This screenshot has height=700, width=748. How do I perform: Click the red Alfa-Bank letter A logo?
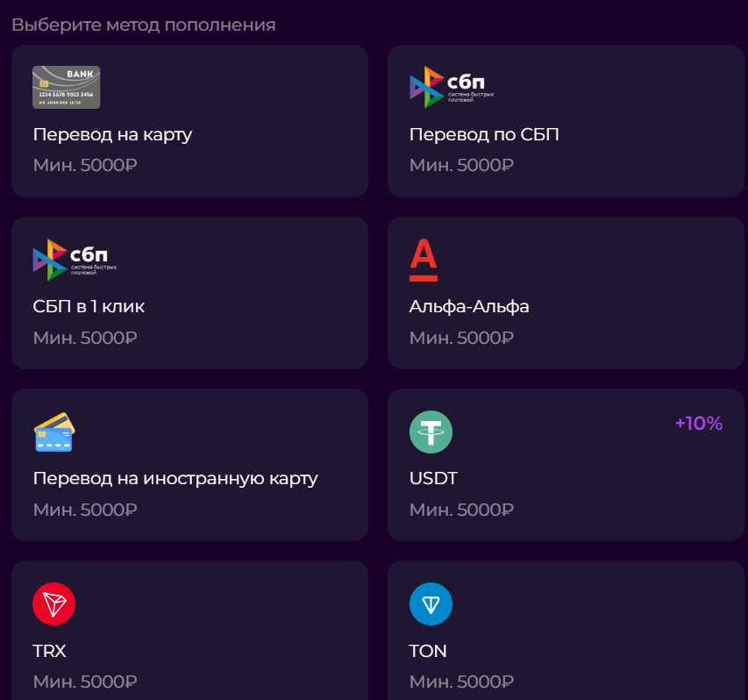pos(424,260)
